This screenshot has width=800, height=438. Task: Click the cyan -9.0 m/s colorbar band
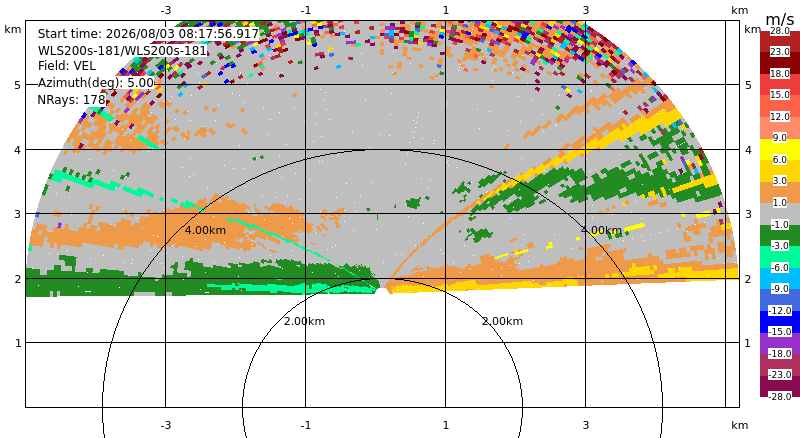(x=780, y=278)
